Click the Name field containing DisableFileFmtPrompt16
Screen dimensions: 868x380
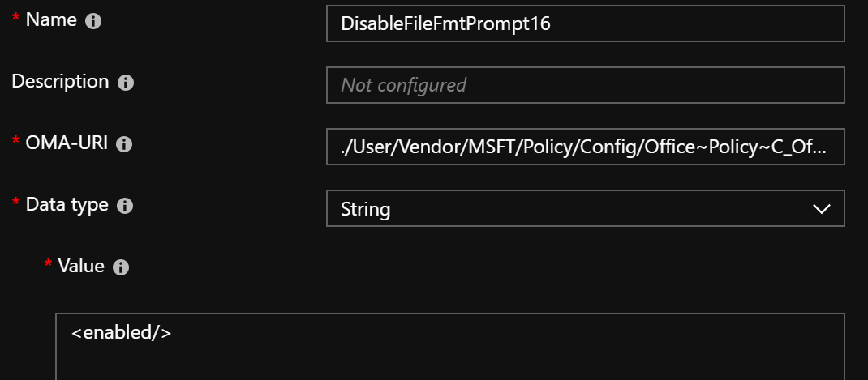coord(585,24)
